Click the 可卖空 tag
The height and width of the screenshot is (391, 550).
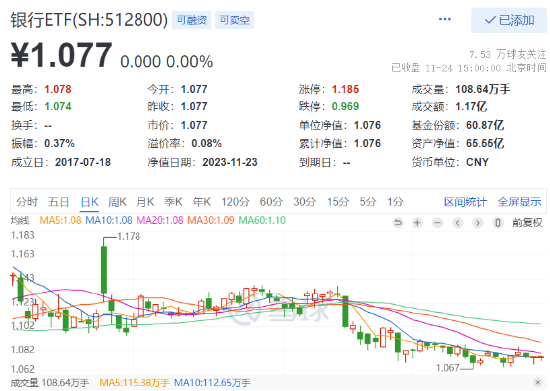click(234, 20)
